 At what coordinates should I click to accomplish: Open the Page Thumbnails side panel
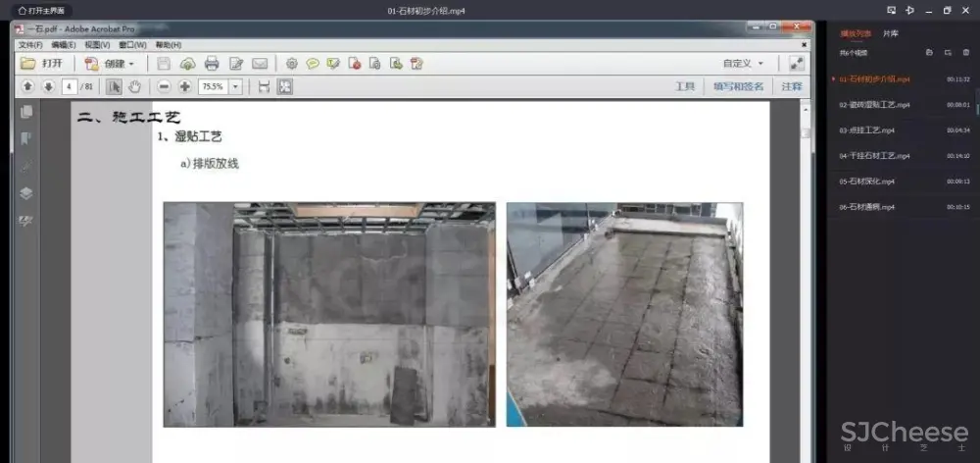tap(26, 113)
